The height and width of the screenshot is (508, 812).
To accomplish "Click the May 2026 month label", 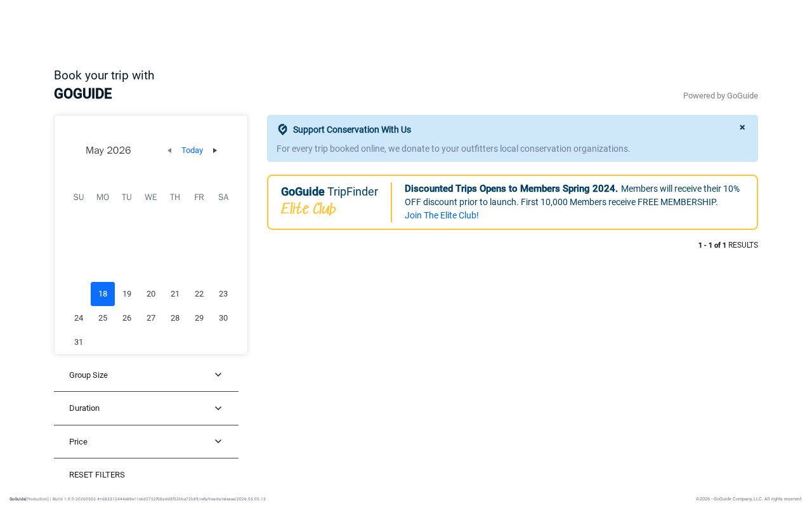I will 108,150.
